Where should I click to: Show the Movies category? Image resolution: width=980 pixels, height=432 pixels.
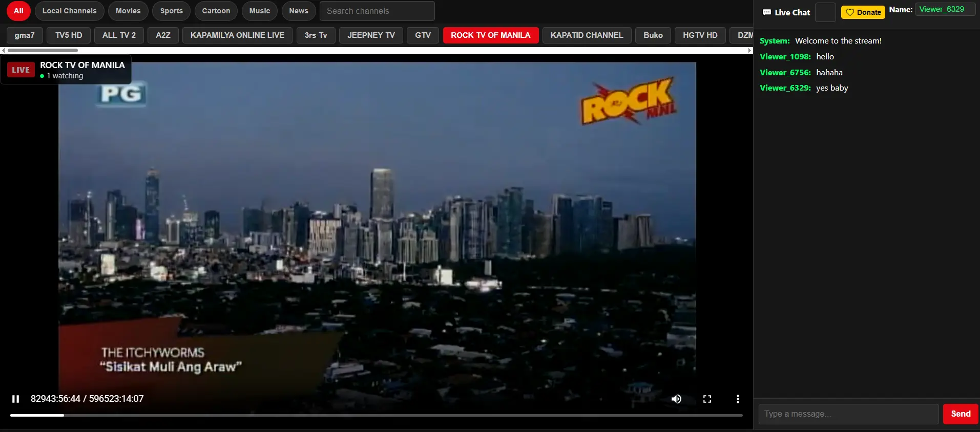click(x=128, y=11)
